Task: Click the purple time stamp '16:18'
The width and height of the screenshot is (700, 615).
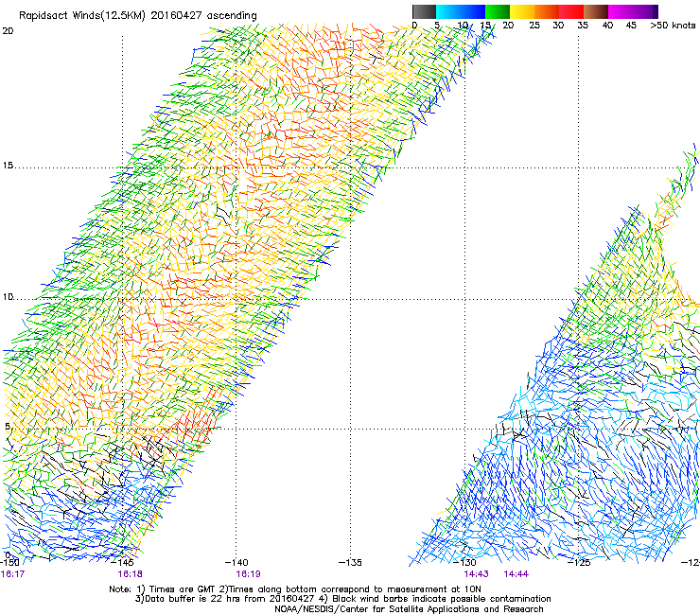Action: point(130,574)
